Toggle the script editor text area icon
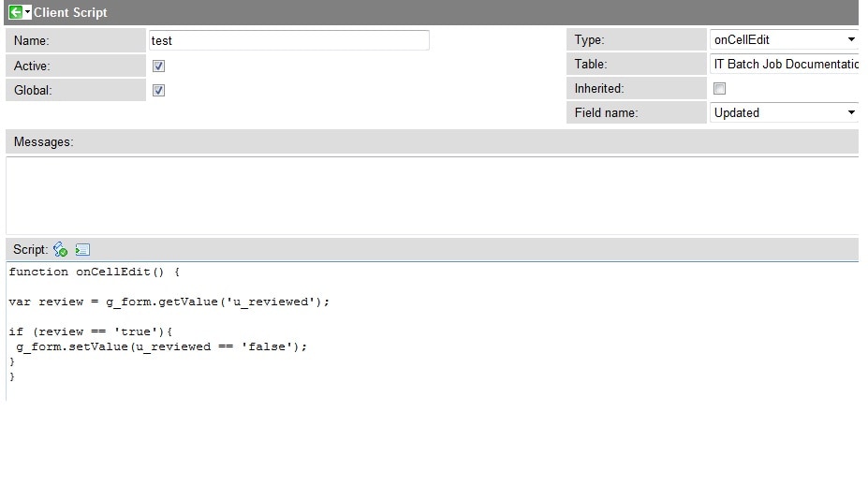 pyautogui.click(x=82, y=250)
